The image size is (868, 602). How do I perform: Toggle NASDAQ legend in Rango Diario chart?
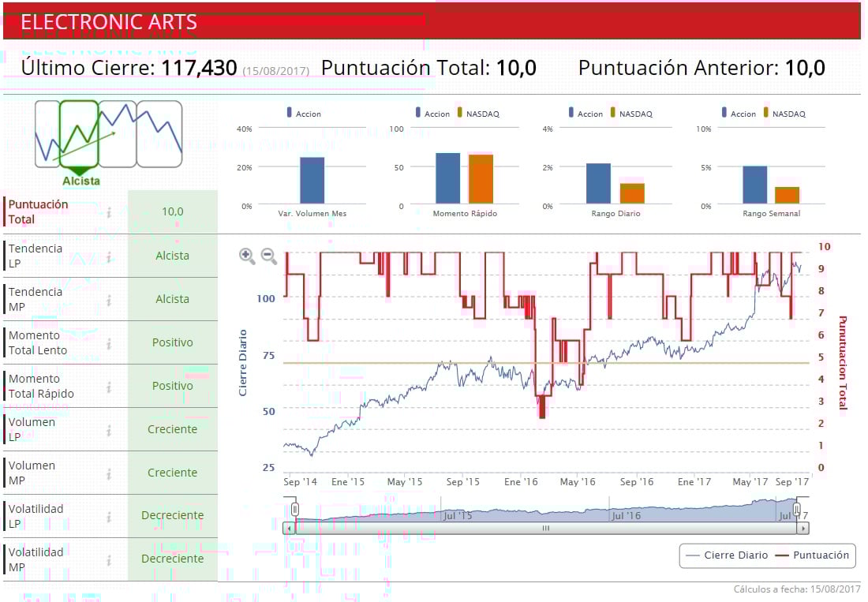[631, 113]
